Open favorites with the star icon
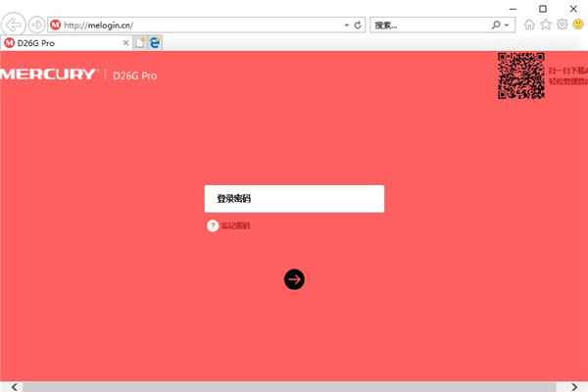The height and width of the screenshot is (392, 588). [546, 24]
